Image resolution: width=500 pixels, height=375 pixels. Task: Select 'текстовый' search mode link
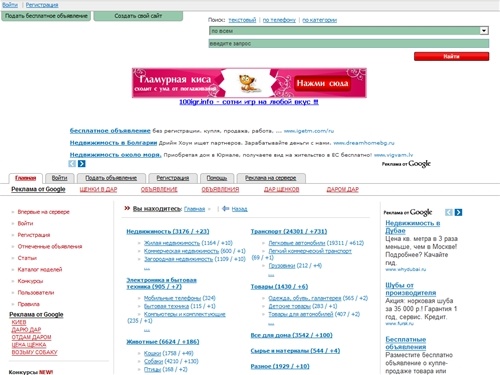[242, 20]
